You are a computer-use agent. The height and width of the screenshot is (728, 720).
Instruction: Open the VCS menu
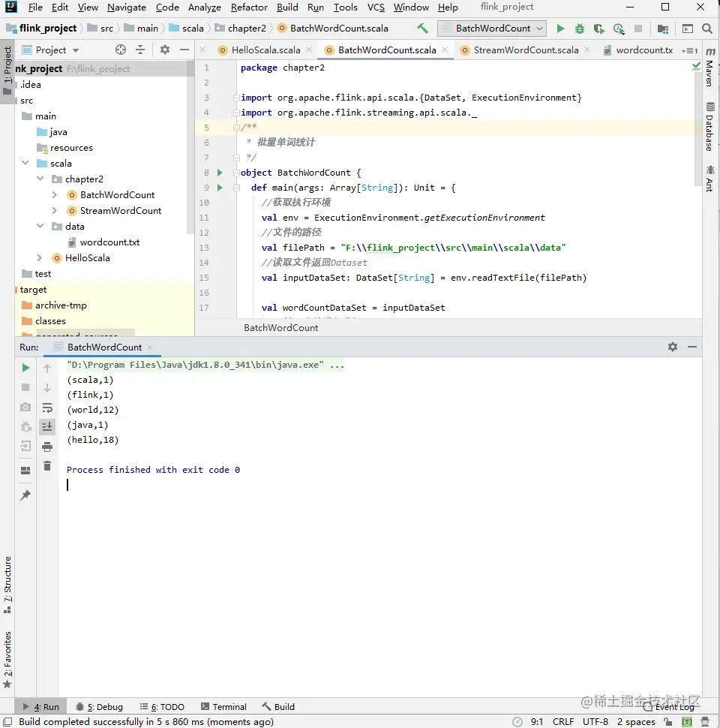376,8
